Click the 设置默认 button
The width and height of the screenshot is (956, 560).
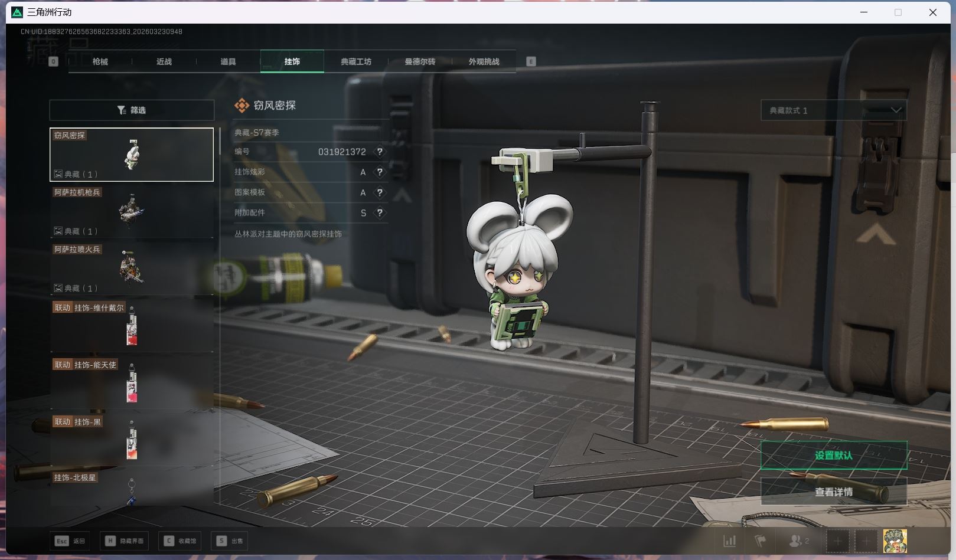click(x=833, y=456)
